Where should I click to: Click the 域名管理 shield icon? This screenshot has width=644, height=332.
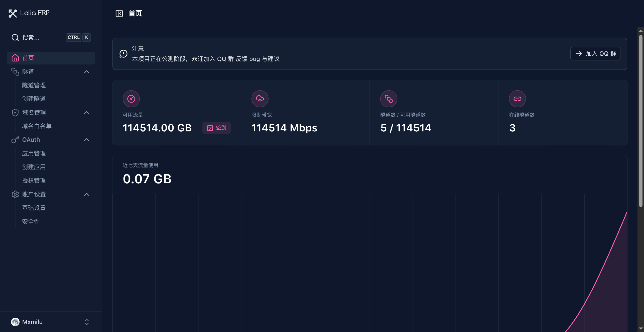coord(15,112)
